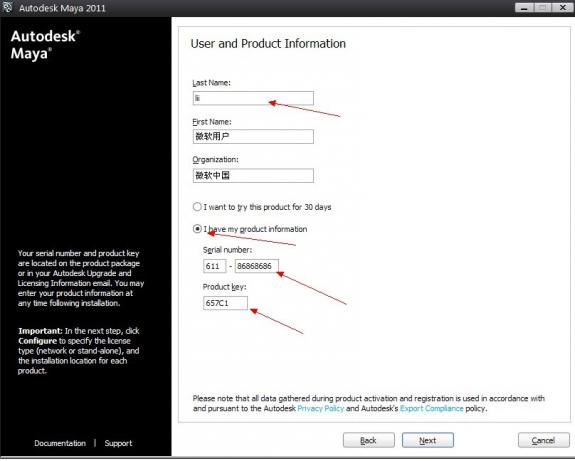Click the disabled maximize window icon
Image resolution: width=575 pixels, height=461 pixels.
click(543, 8)
